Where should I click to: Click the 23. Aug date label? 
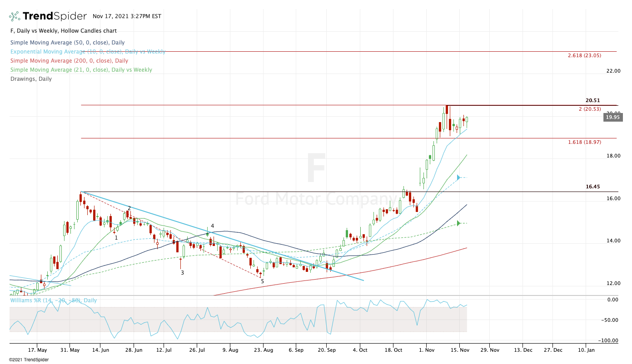(263, 350)
